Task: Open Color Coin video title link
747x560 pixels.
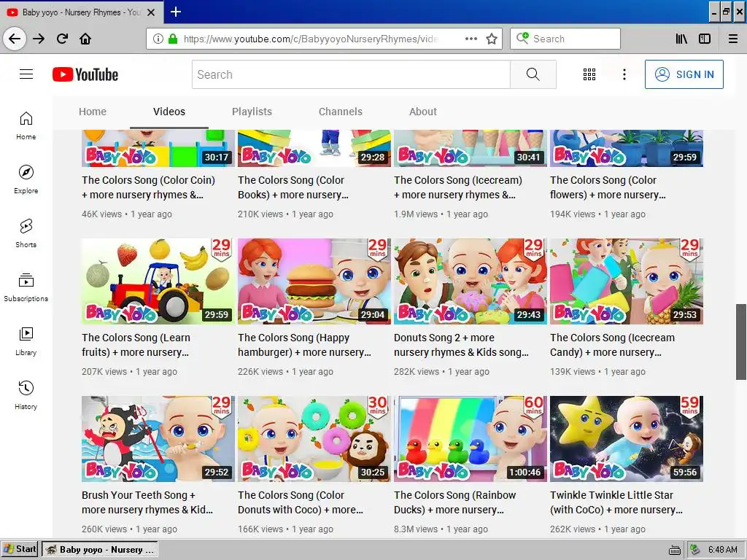Action: coord(148,187)
